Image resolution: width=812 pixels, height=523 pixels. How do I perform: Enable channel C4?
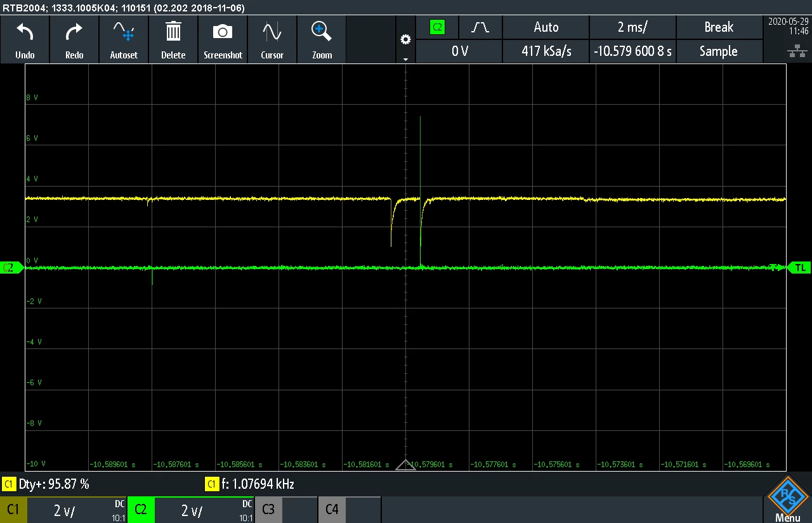point(332,509)
